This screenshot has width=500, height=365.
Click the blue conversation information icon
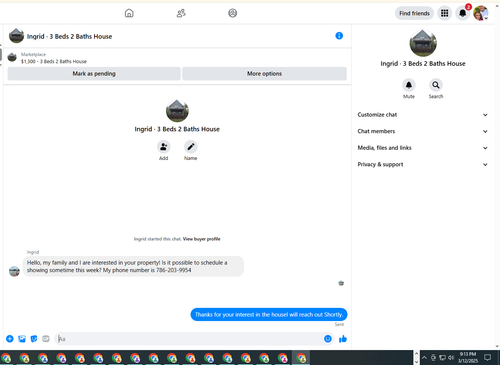click(x=339, y=36)
